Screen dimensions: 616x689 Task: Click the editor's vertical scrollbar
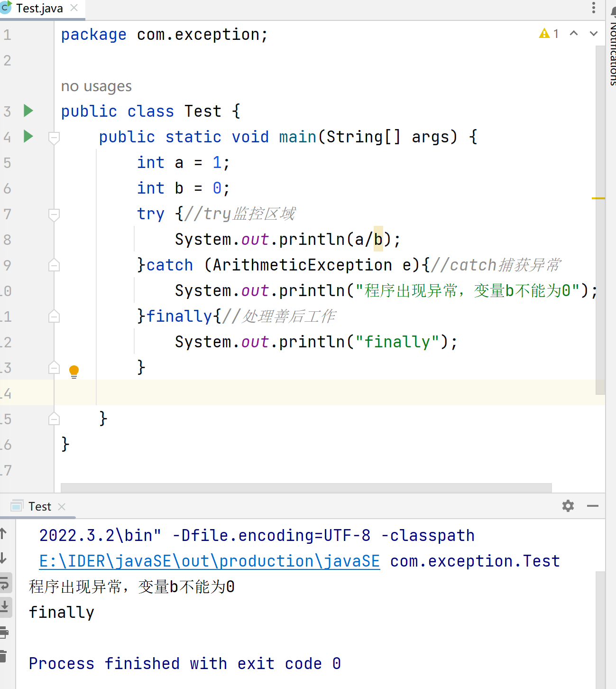coord(600,220)
